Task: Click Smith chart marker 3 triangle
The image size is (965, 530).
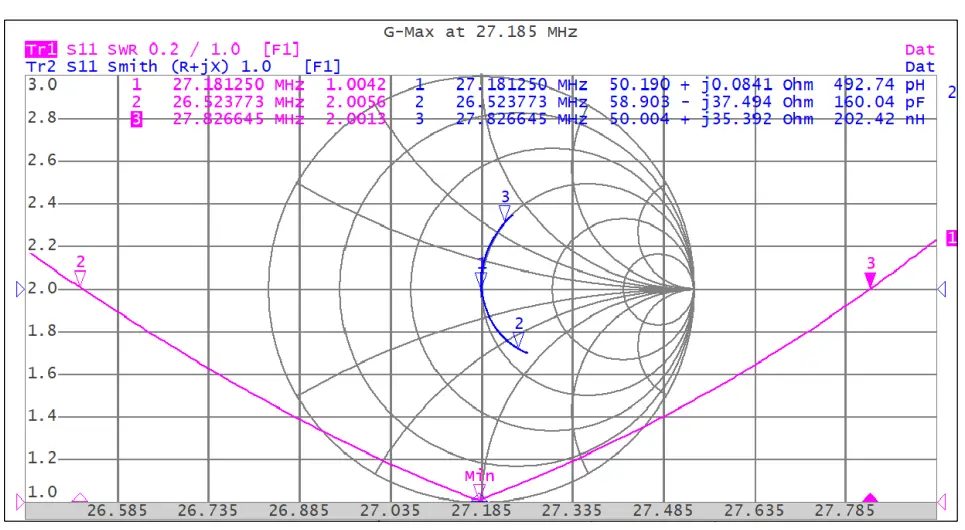Action: (x=505, y=213)
